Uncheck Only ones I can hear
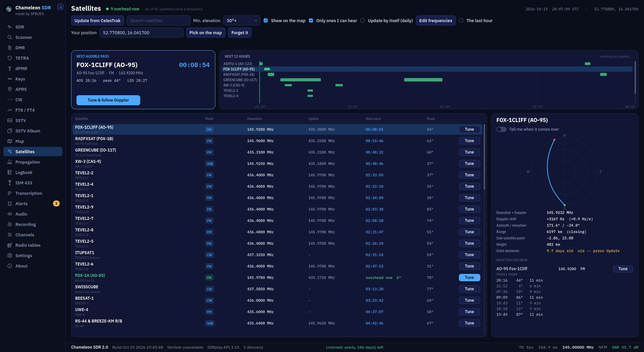 [x=311, y=20]
